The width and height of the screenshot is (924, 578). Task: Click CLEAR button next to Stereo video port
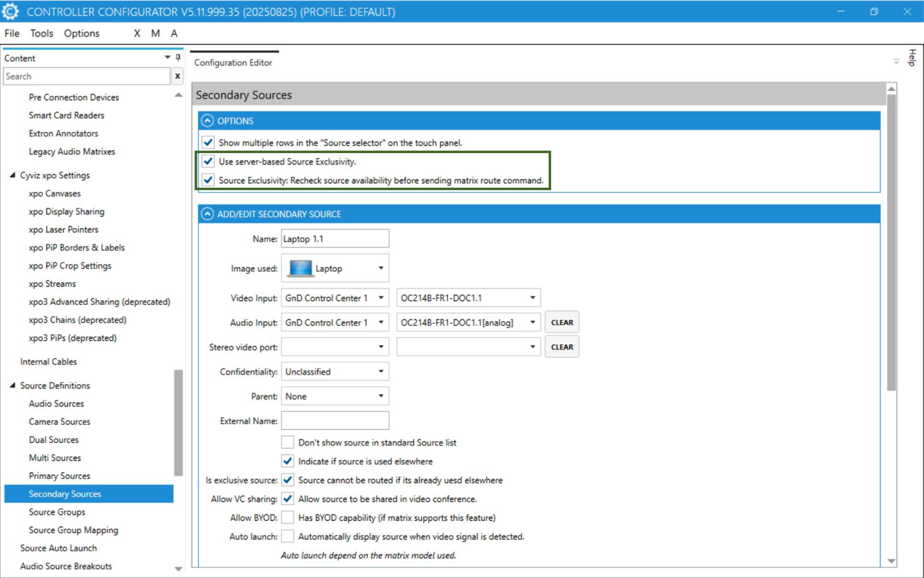click(x=562, y=347)
